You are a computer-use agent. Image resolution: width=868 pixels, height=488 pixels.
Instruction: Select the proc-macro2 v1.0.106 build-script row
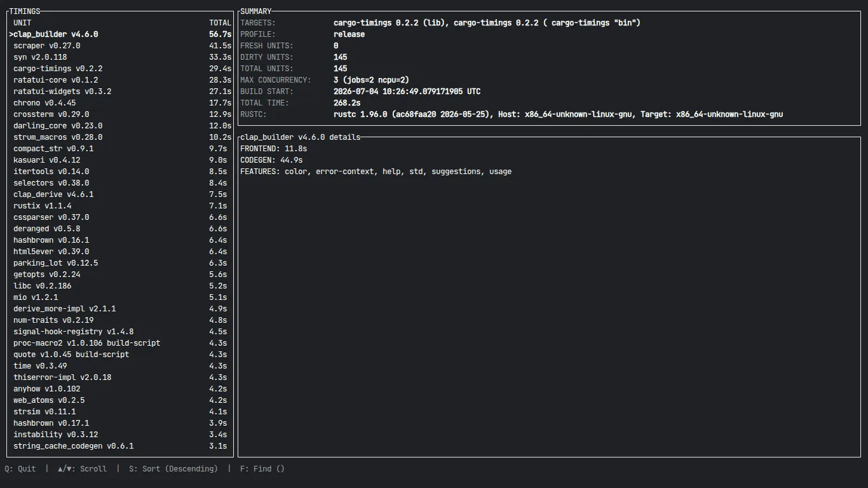point(120,343)
